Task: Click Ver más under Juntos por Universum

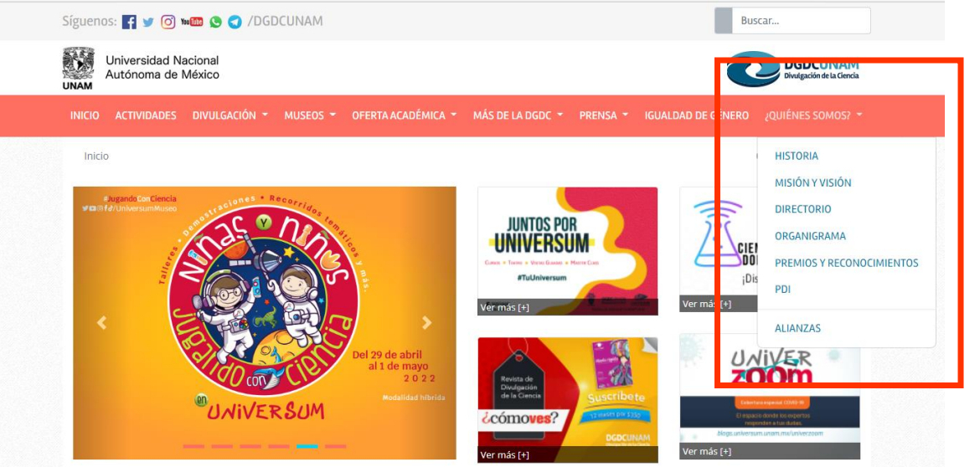Action: click(504, 307)
